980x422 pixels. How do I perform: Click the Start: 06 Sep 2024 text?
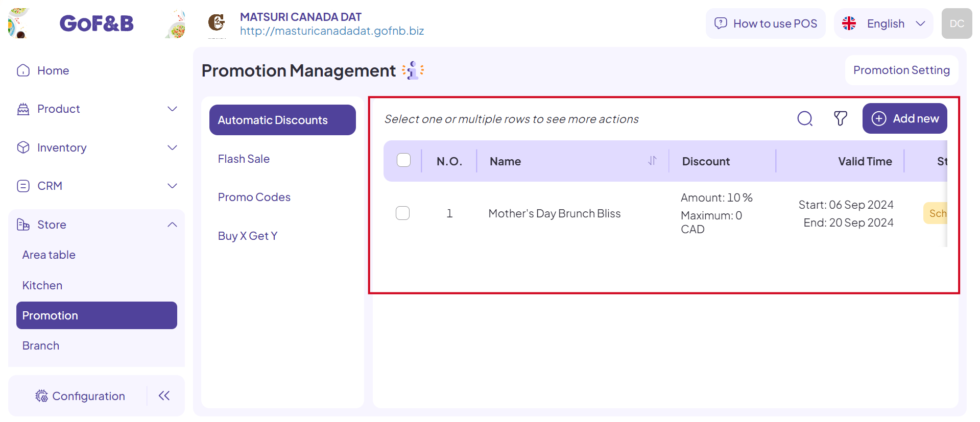click(x=846, y=205)
